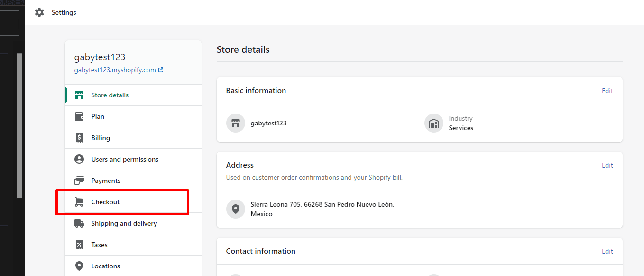Click the Settings gear icon in header
Viewport: 644px width, 276px height.
point(39,12)
